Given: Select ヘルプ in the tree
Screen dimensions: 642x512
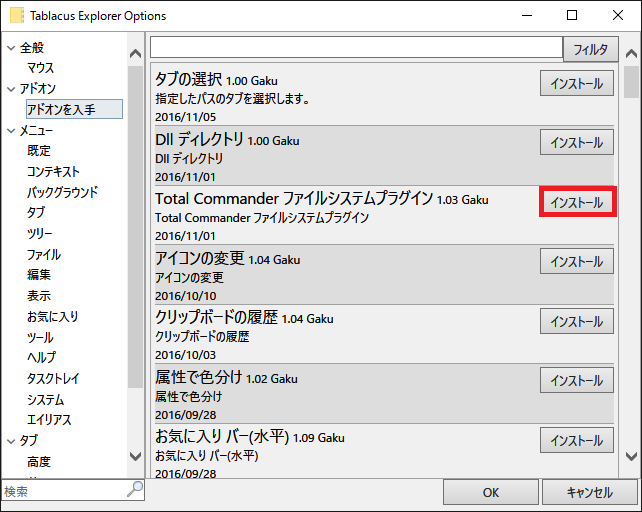Looking at the screenshot, I should pos(41,358).
